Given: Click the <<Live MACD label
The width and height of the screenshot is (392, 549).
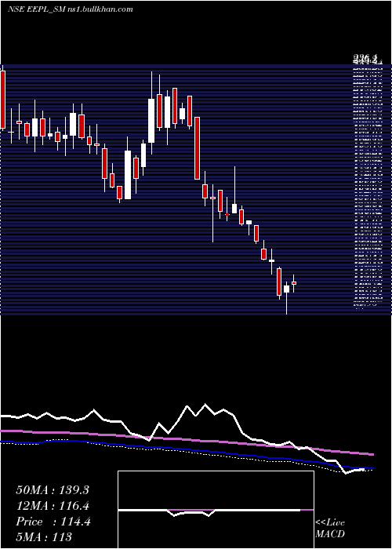Looking at the screenshot, I should [x=330, y=529].
